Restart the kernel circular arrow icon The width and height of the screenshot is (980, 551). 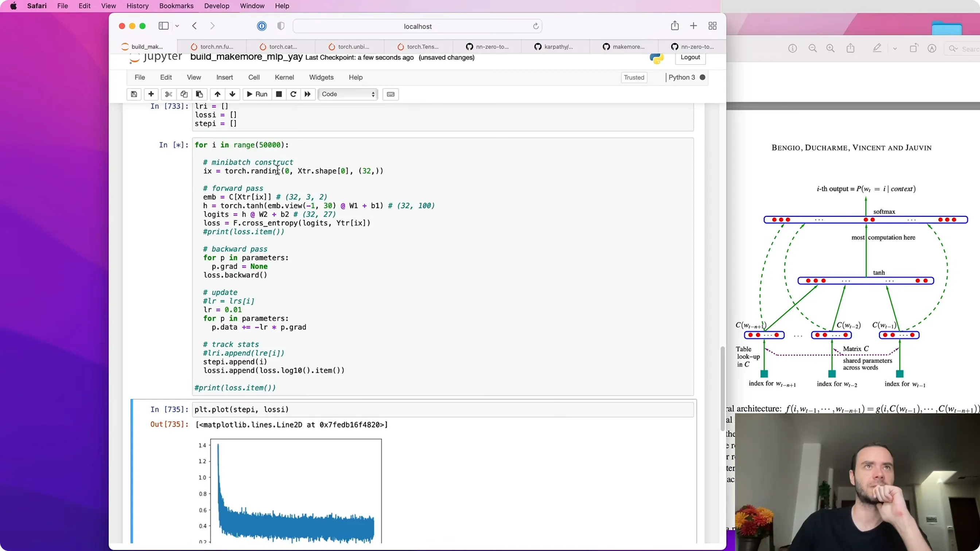point(293,94)
